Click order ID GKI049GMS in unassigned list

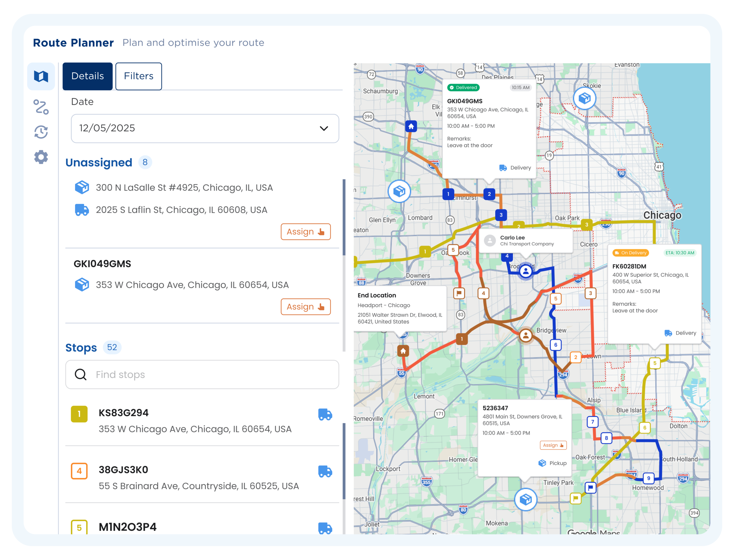click(102, 264)
